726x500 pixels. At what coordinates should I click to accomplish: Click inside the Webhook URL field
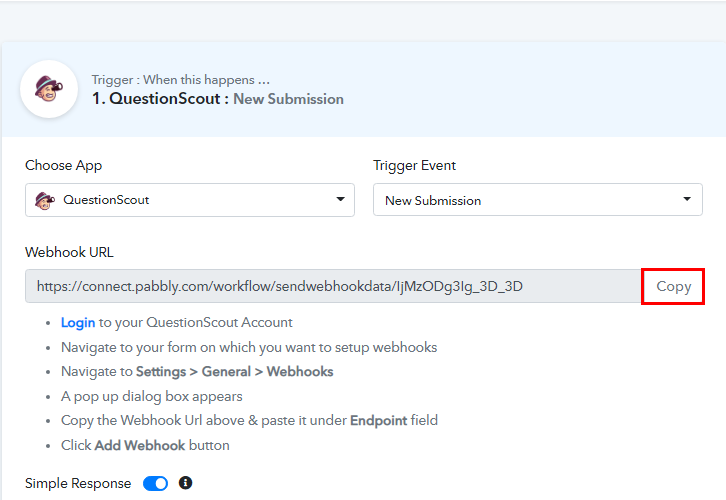pos(333,286)
